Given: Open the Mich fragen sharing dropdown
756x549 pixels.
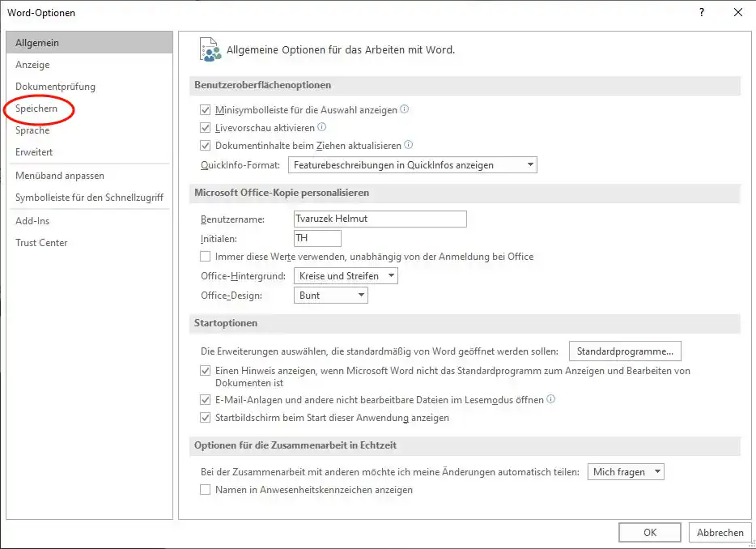Looking at the screenshot, I should point(626,472).
